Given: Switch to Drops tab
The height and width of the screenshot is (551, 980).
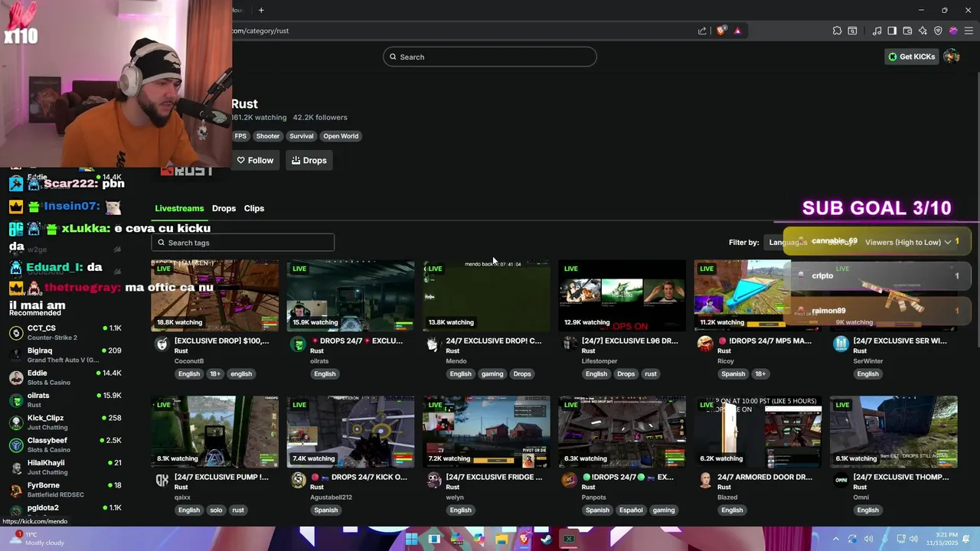Looking at the screenshot, I should [x=224, y=208].
